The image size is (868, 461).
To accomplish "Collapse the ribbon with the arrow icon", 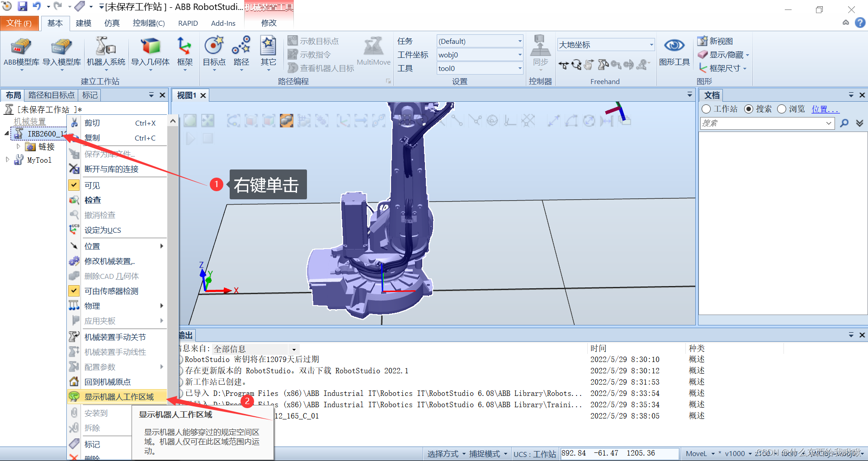I will 846,23.
